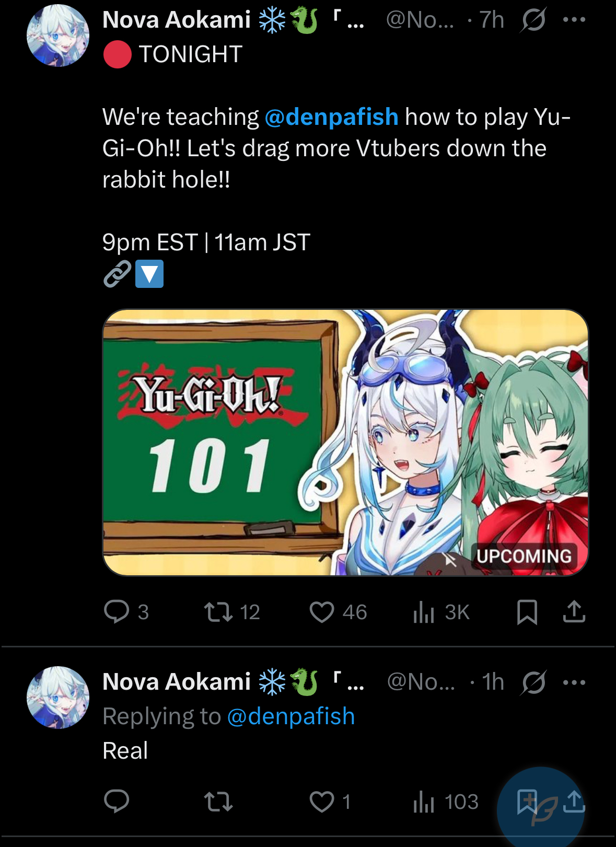616x847 pixels.
Task: Tap the Grok icon beside 1h timestamp
Action: click(533, 682)
